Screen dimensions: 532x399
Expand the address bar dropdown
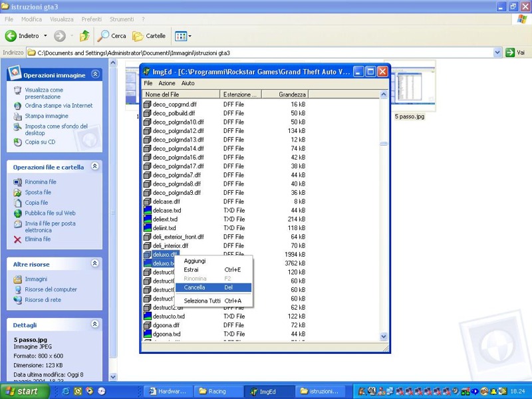[x=497, y=53]
